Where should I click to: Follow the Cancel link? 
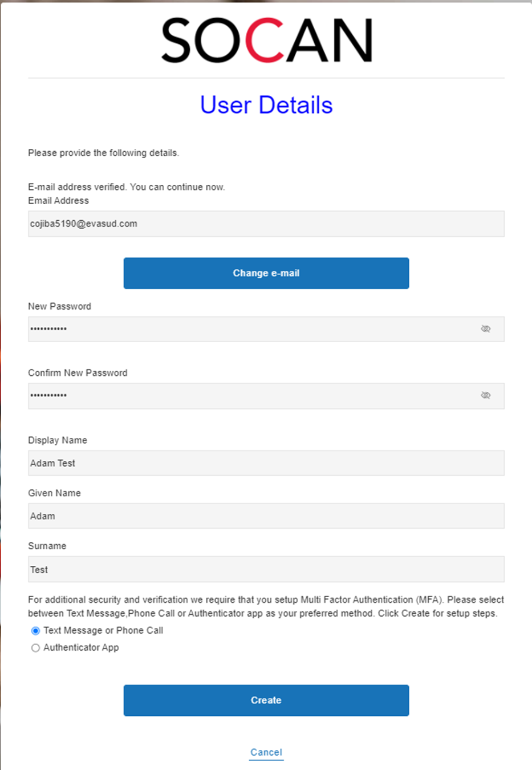(266, 752)
